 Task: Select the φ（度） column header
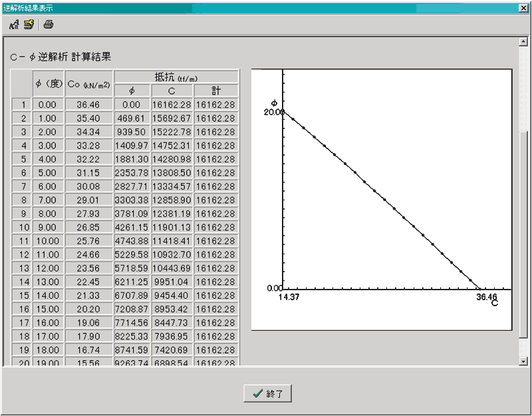pos(48,83)
